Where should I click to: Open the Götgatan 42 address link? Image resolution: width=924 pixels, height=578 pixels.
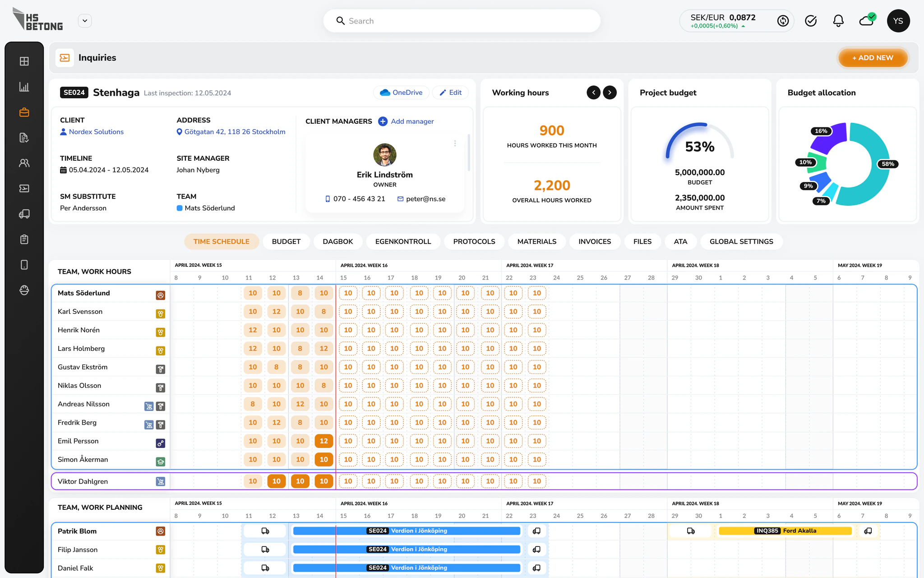point(231,132)
